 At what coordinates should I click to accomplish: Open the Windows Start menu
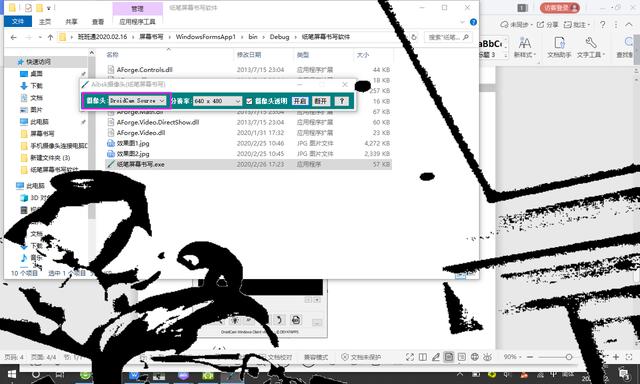(11, 375)
